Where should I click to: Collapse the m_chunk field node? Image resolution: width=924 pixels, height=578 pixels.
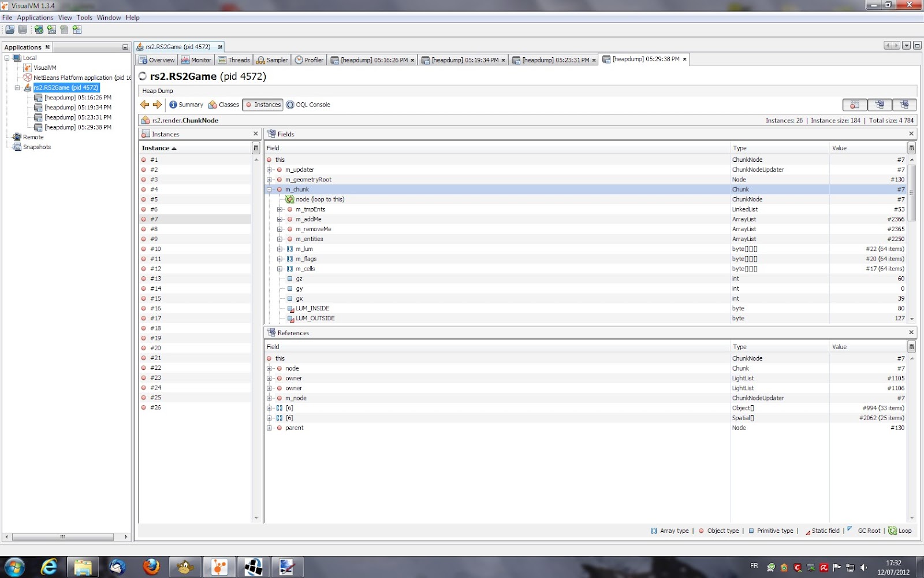(x=269, y=190)
